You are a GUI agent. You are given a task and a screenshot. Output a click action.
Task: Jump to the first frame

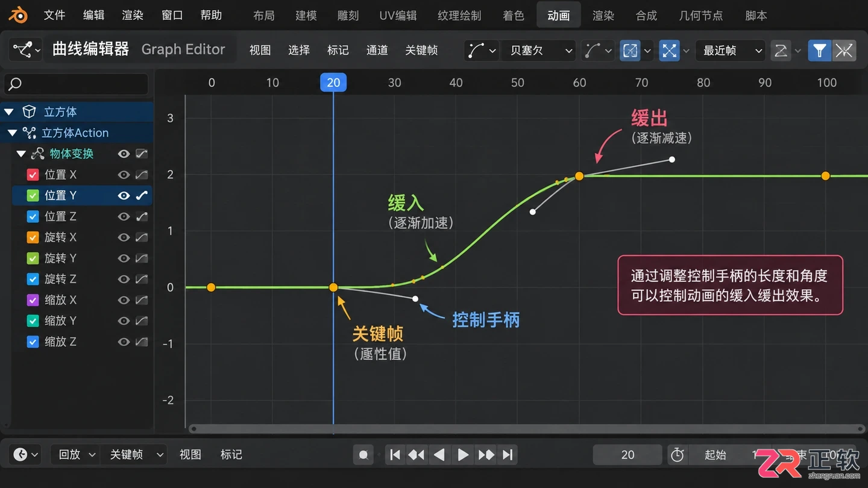395,455
